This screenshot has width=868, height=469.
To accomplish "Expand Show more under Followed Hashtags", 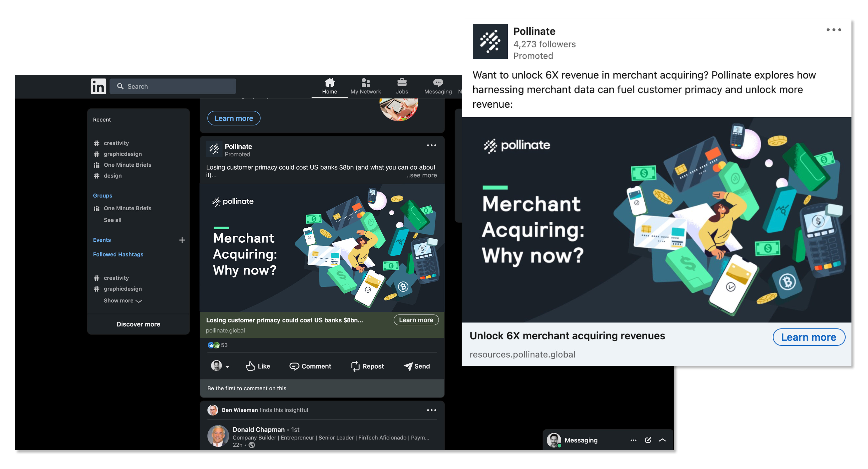I will click(x=123, y=300).
